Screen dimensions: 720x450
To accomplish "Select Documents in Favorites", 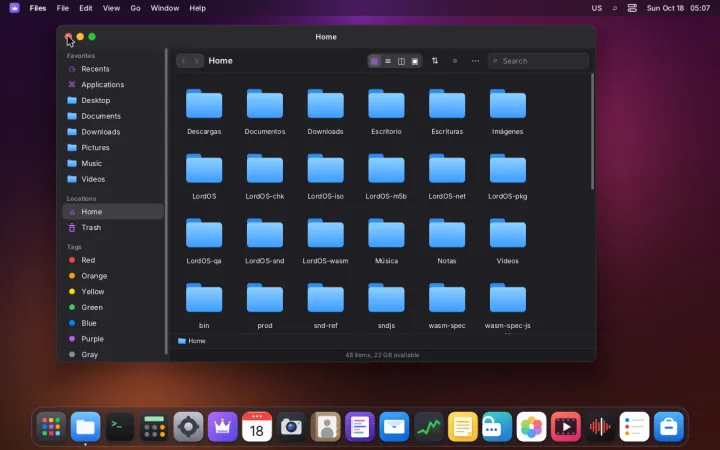I will tap(112, 116).
